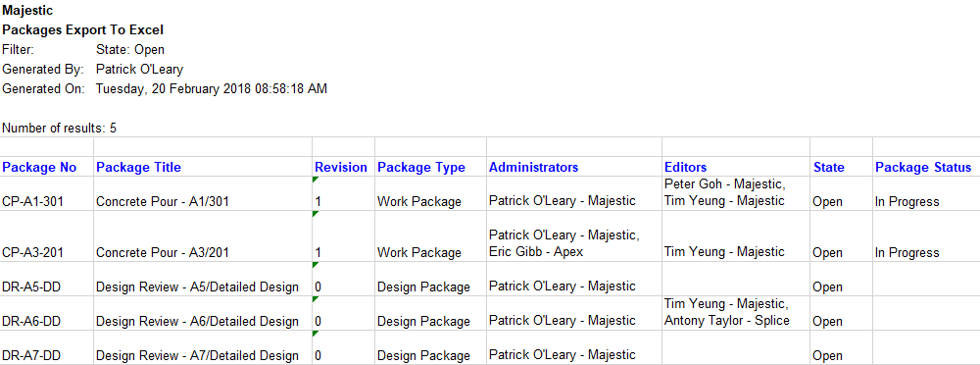Select the Eric Gibb - Apex administrators cell
This screenshot has height=365, width=980.
tap(574, 236)
